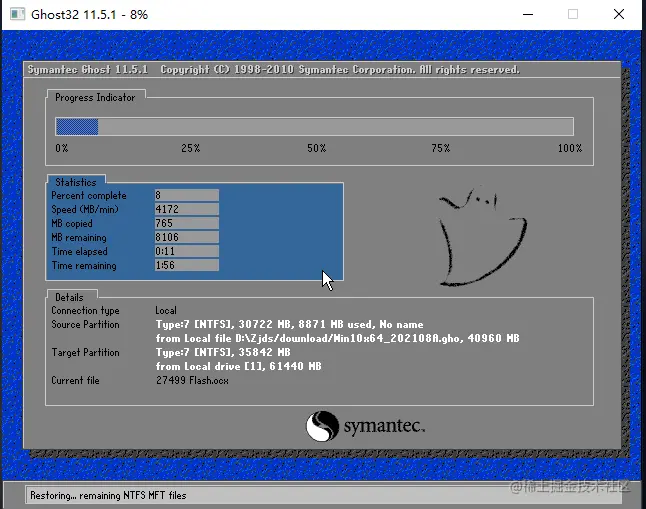
Task: Click the 100% progress scale label
Action: click(x=570, y=148)
